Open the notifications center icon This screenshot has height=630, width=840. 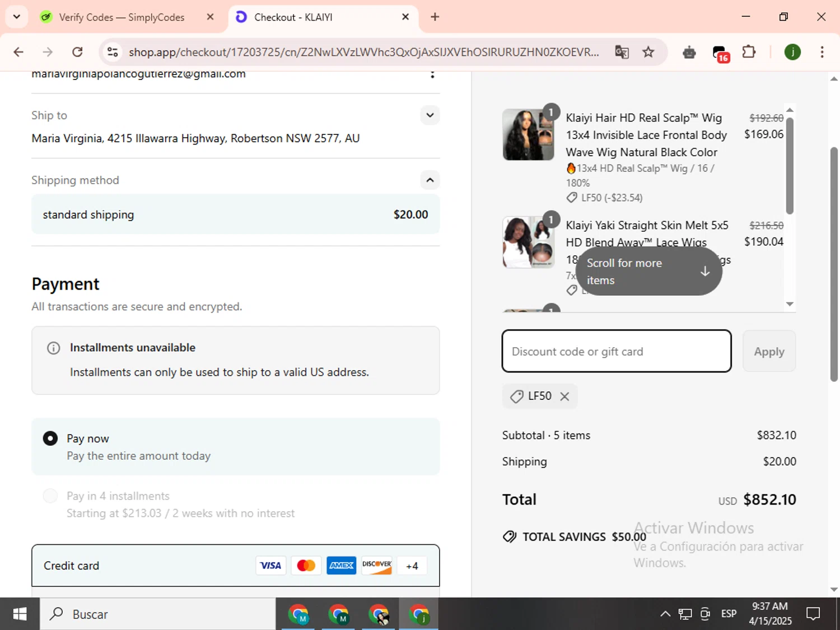point(813,614)
